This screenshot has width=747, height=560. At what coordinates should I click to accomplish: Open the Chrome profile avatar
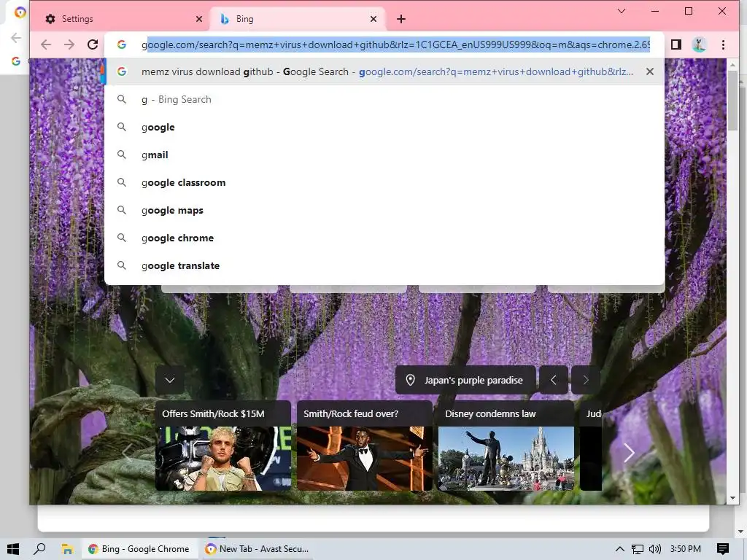(x=700, y=44)
